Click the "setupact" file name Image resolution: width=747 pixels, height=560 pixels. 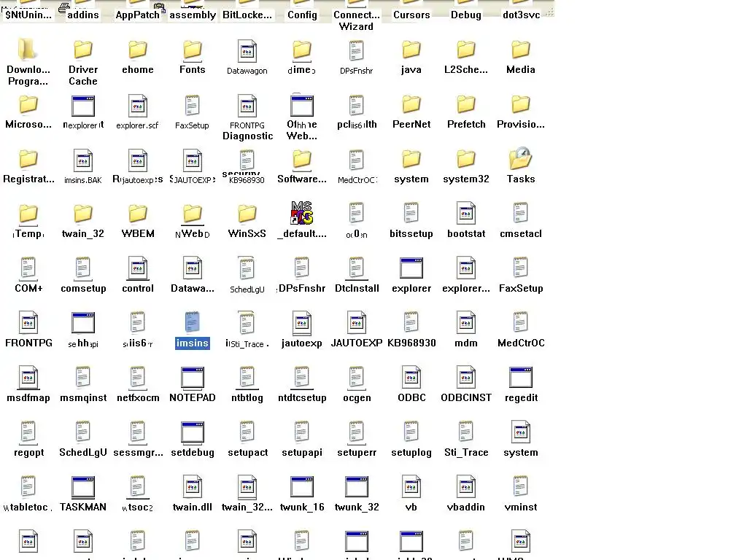(x=248, y=452)
